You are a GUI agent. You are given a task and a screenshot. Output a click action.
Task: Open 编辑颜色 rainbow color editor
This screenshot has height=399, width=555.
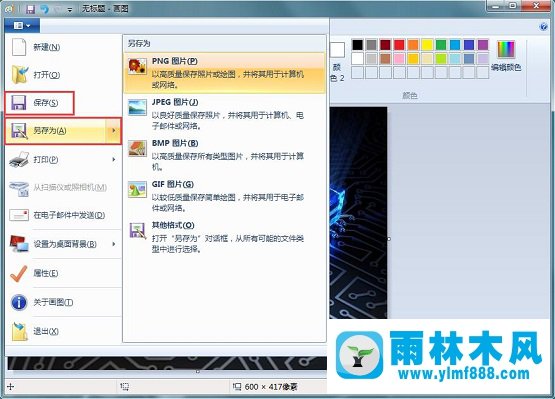[x=506, y=56]
